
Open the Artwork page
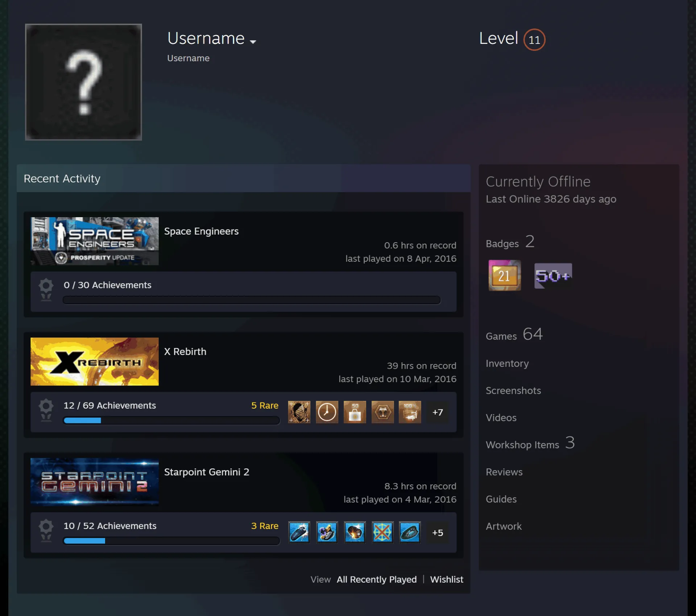[504, 526]
